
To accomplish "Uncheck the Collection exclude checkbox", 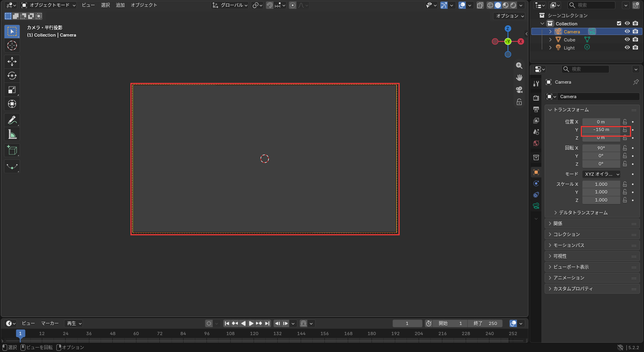I will (619, 23).
